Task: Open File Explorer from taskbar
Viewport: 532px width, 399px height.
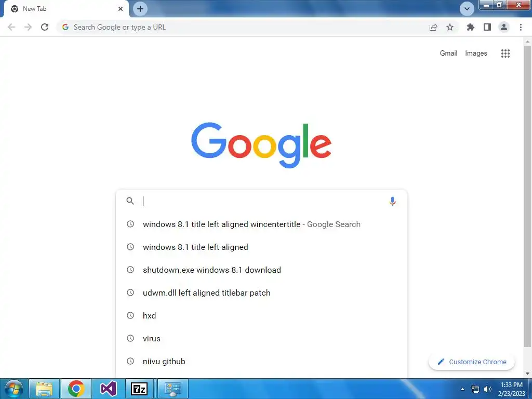Action: pyautogui.click(x=44, y=389)
